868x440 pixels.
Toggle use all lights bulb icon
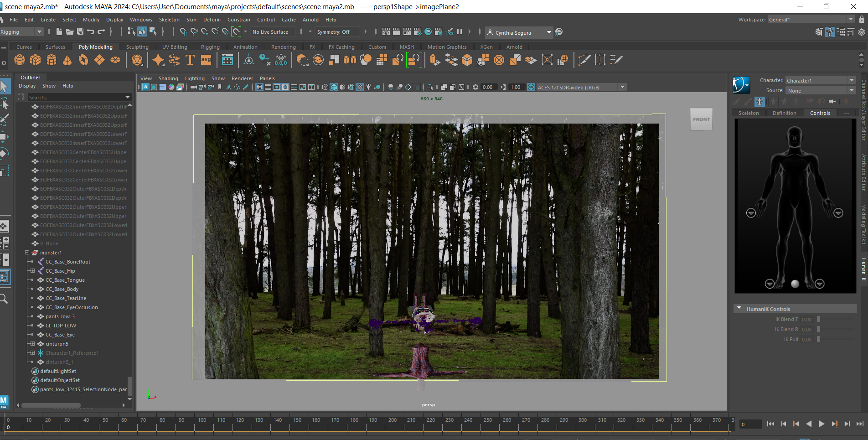click(x=368, y=87)
